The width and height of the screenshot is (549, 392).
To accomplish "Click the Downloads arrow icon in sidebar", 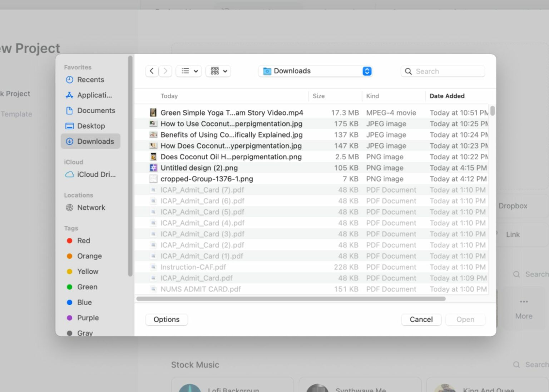I will tap(69, 142).
